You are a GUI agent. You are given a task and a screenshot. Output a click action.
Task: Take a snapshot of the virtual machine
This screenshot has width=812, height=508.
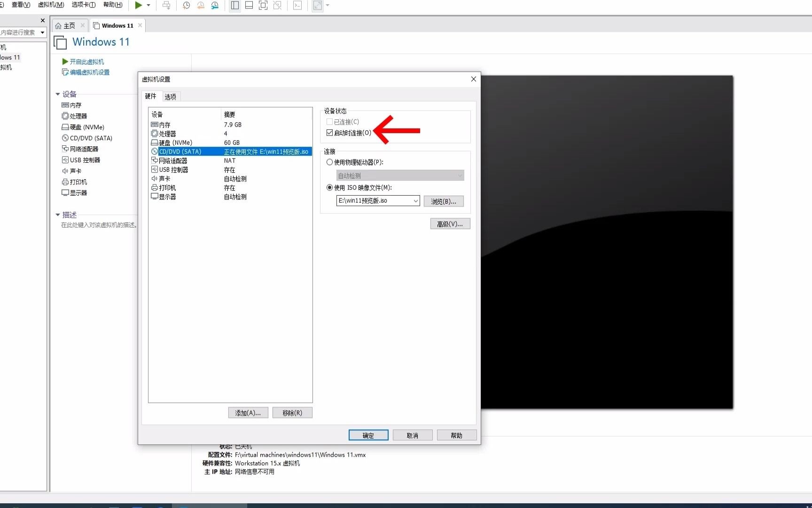coord(186,6)
